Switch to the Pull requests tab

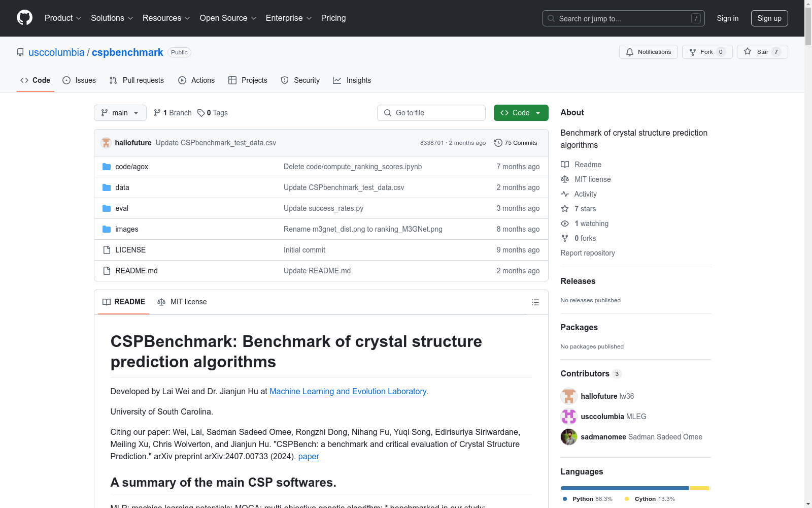coord(137,80)
